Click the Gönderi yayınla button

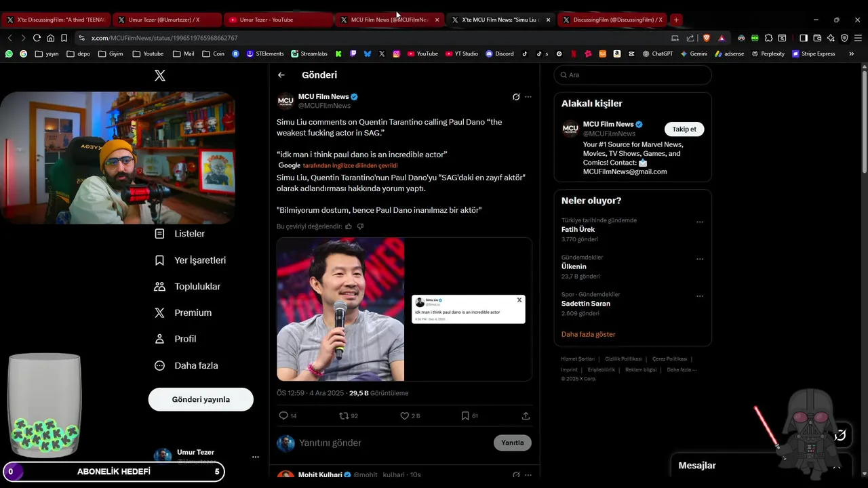pos(201,399)
